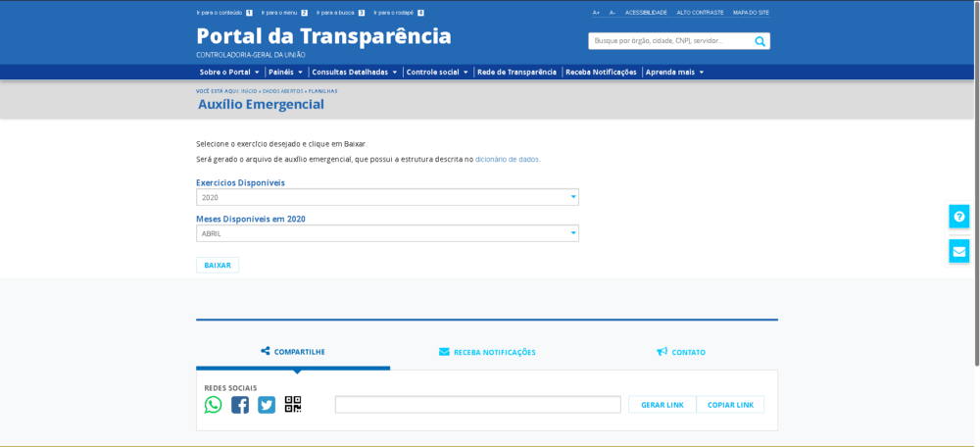Click the search magnifier icon
The image size is (980, 447).
[759, 41]
